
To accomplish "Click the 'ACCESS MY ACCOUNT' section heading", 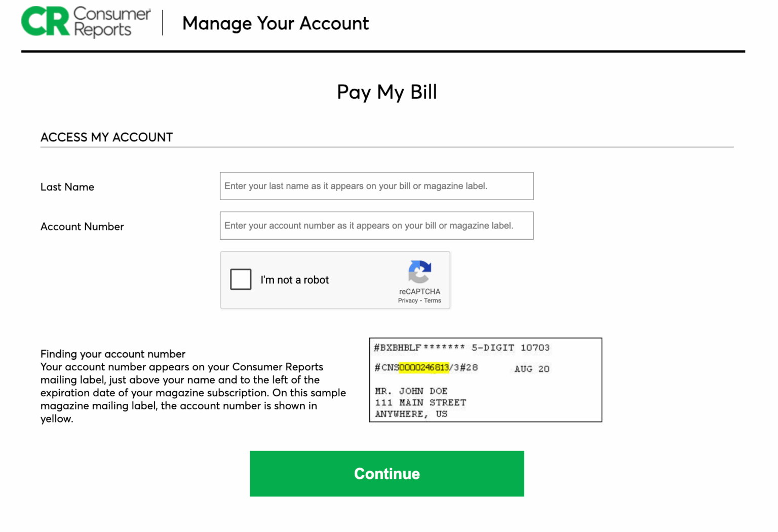I will click(106, 137).
